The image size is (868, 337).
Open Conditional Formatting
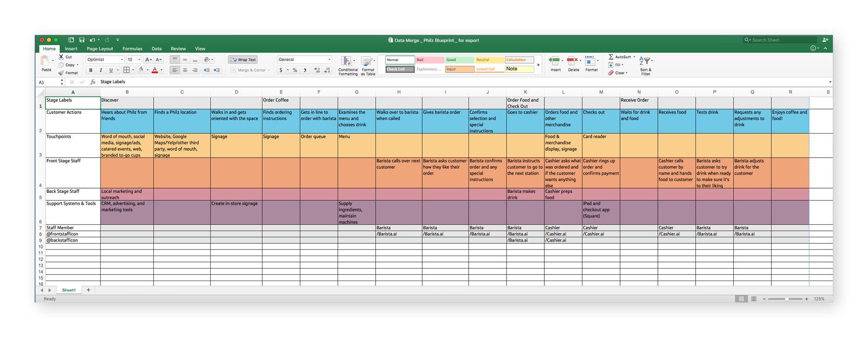(x=348, y=66)
